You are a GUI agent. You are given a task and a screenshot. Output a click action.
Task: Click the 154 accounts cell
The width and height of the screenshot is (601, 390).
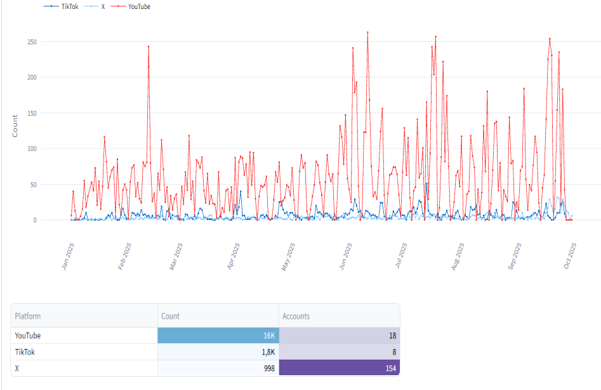coord(339,368)
